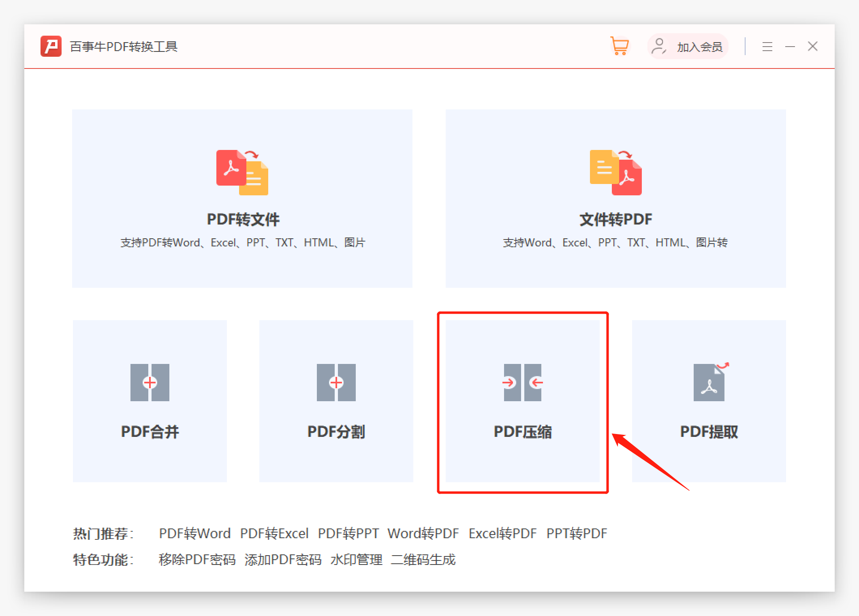Select the PDF合并 label
The image size is (859, 616).
(150, 432)
